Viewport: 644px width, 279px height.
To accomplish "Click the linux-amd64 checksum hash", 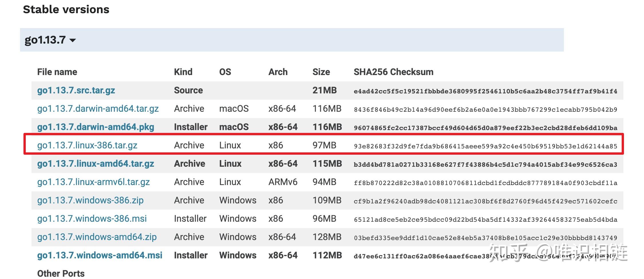I will [485, 165].
